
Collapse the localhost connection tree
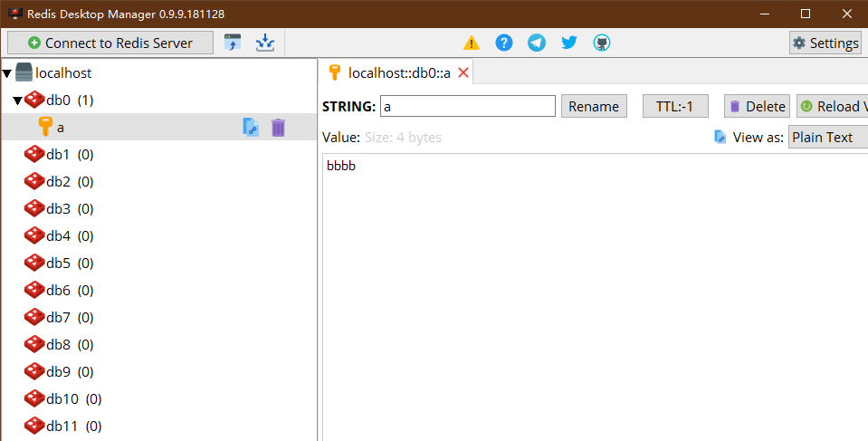tap(7, 73)
